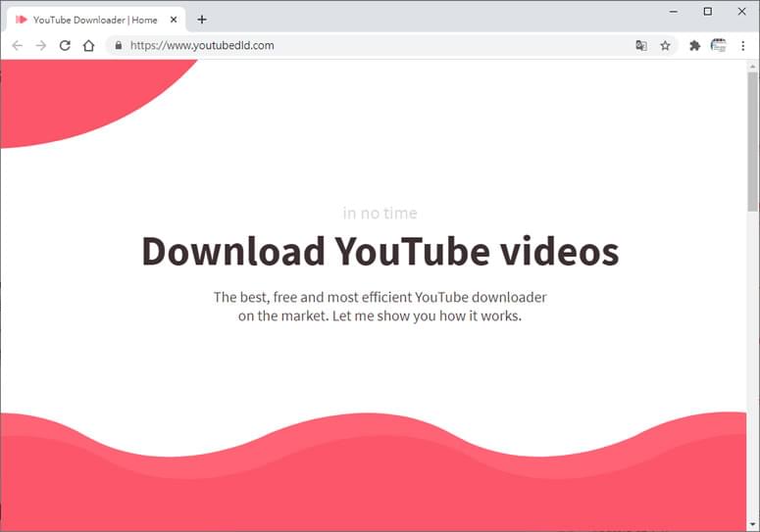Select the YouTube Downloader | Home tab

[95, 20]
